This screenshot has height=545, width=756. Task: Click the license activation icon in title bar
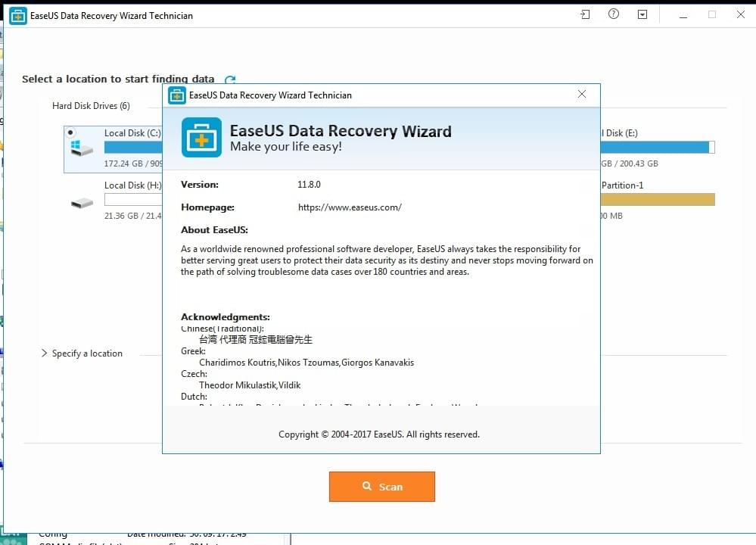584,14
